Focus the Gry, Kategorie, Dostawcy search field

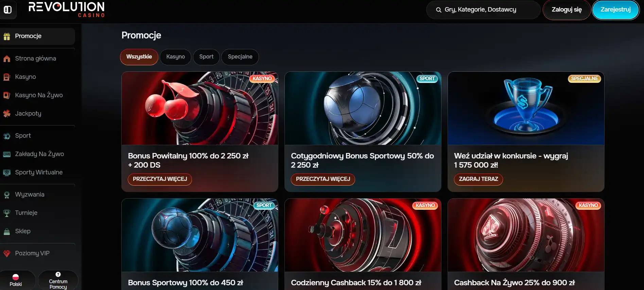[483, 10]
